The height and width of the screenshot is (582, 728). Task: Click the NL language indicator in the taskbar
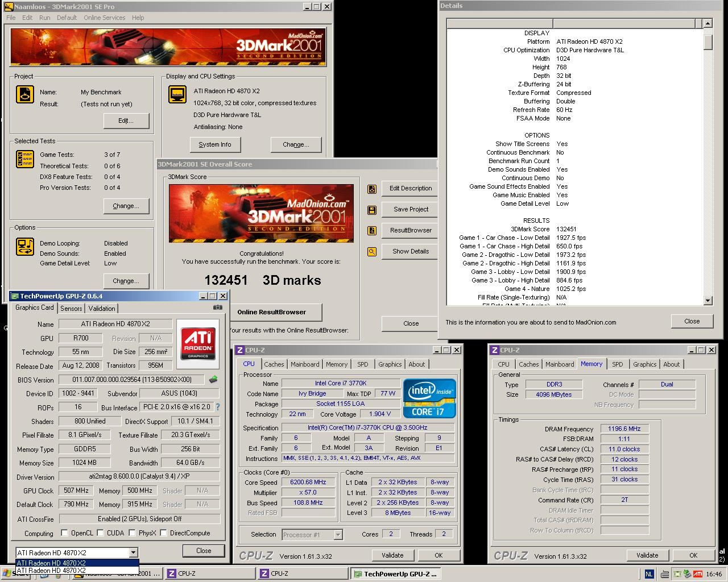click(649, 574)
